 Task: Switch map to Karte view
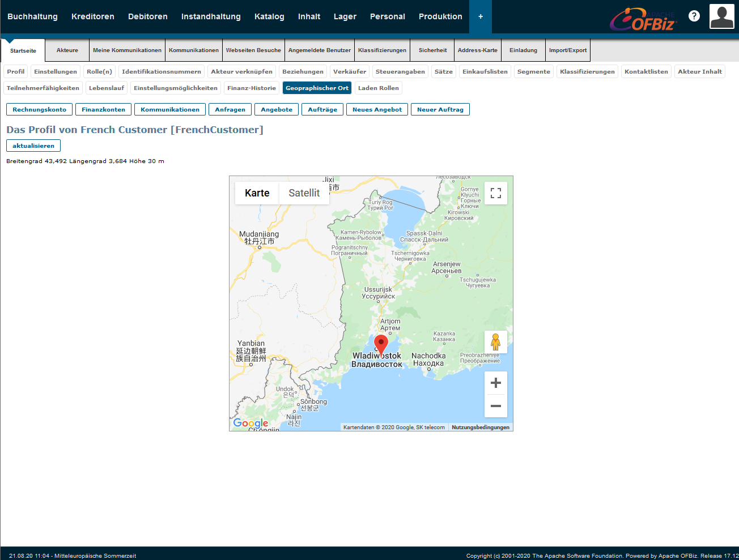tap(257, 193)
